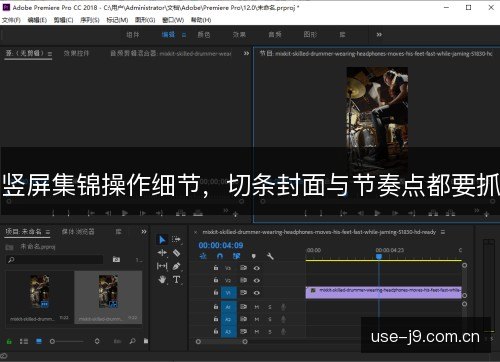
Task: Select the purple mixkit clip on V1
Action: (384, 292)
